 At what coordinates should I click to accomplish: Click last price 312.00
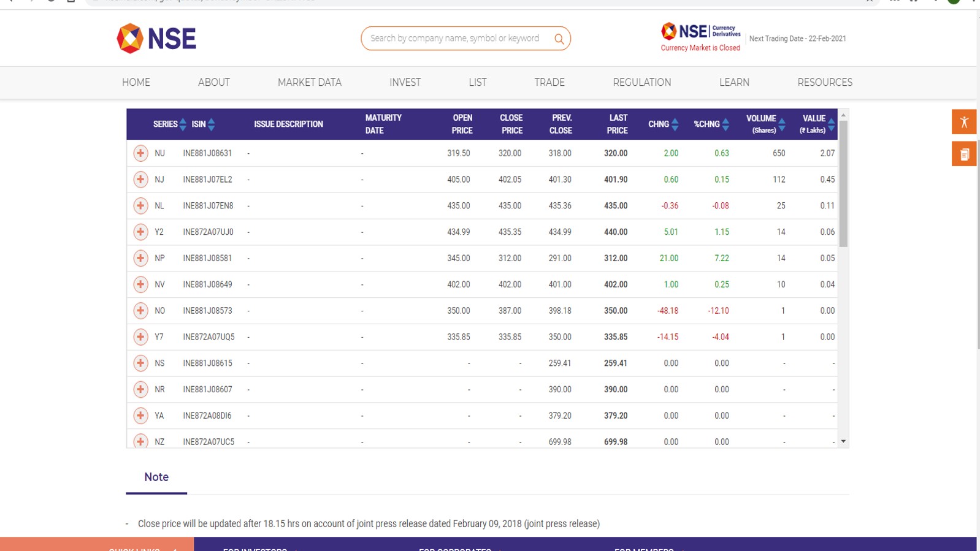coord(616,258)
